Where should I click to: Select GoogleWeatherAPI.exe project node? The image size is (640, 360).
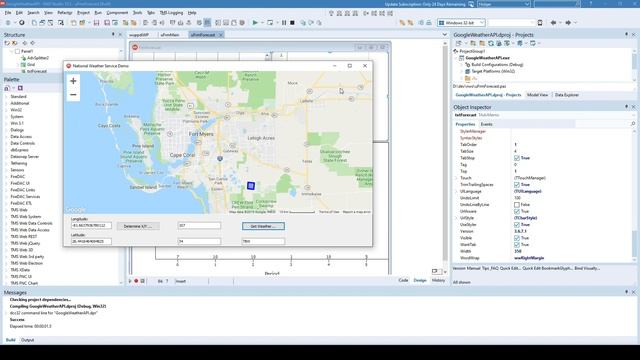tap(487, 58)
